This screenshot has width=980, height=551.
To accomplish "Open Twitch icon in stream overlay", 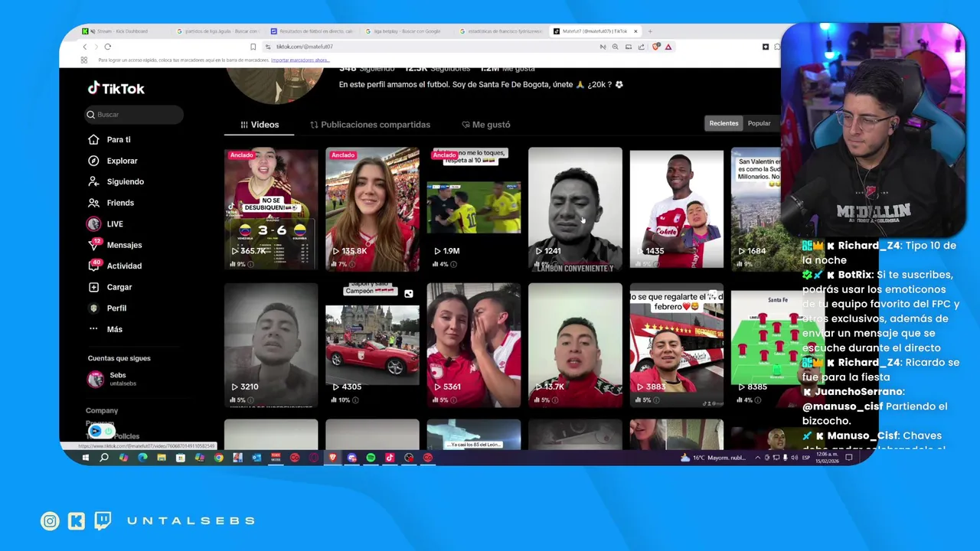I will pyautogui.click(x=103, y=521).
